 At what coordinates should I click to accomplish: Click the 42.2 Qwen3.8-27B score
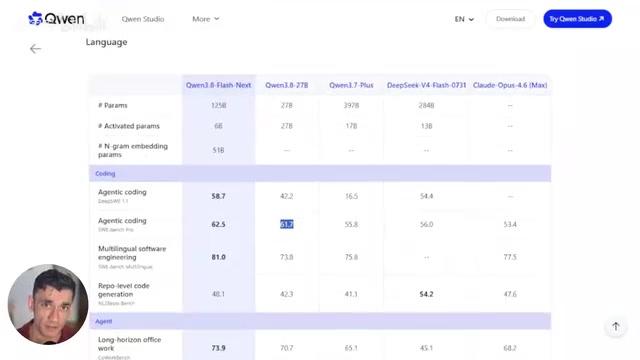click(287, 196)
